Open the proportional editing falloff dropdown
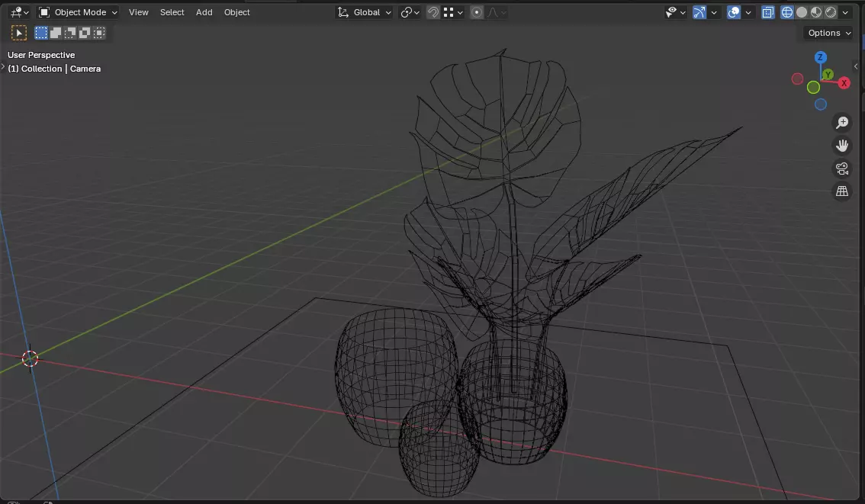Screen dimensions: 865x504 (497, 12)
